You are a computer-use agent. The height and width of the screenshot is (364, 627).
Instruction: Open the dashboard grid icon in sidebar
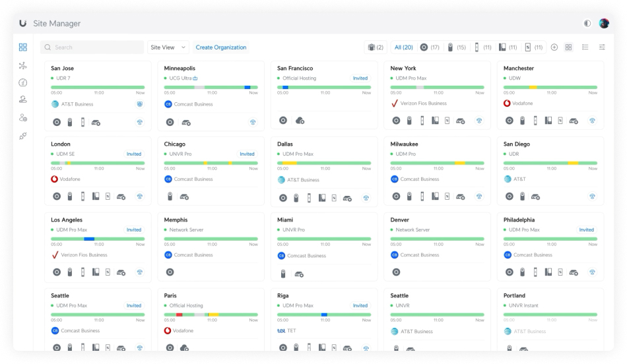[x=23, y=47]
